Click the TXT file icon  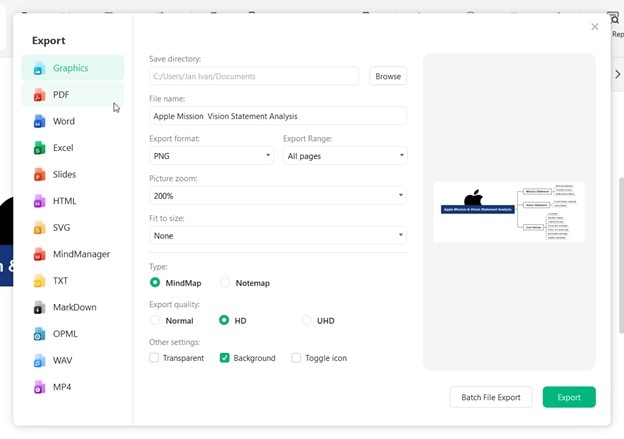(x=39, y=281)
